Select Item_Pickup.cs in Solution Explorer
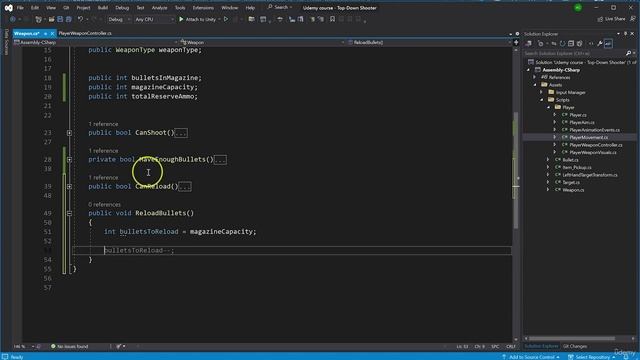 click(577, 167)
